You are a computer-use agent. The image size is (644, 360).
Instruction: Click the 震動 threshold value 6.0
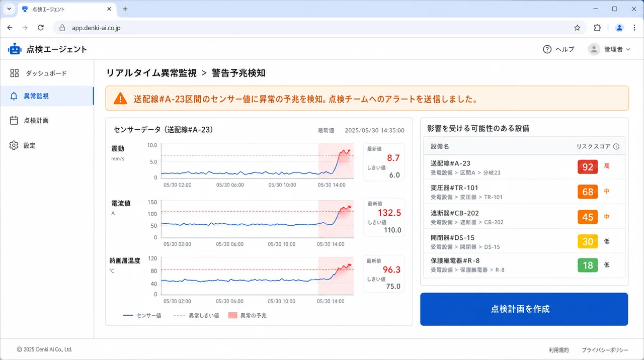click(394, 175)
